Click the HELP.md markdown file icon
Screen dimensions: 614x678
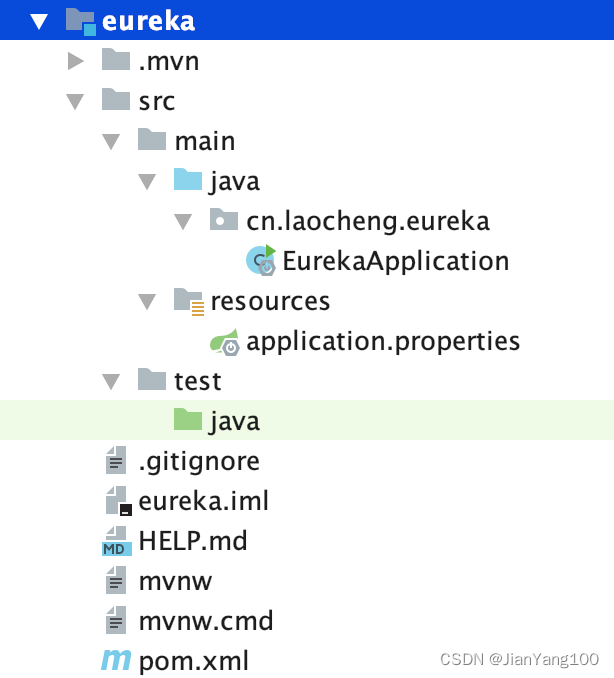click(x=117, y=541)
